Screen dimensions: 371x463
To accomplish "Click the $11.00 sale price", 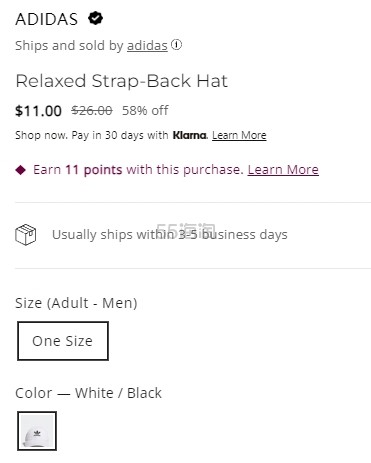I will click(38, 111).
